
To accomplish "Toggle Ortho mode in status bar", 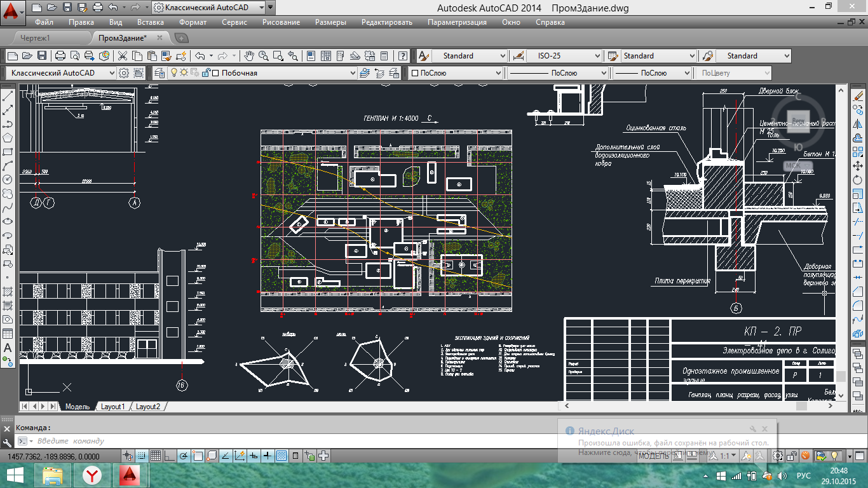I will 169,456.
